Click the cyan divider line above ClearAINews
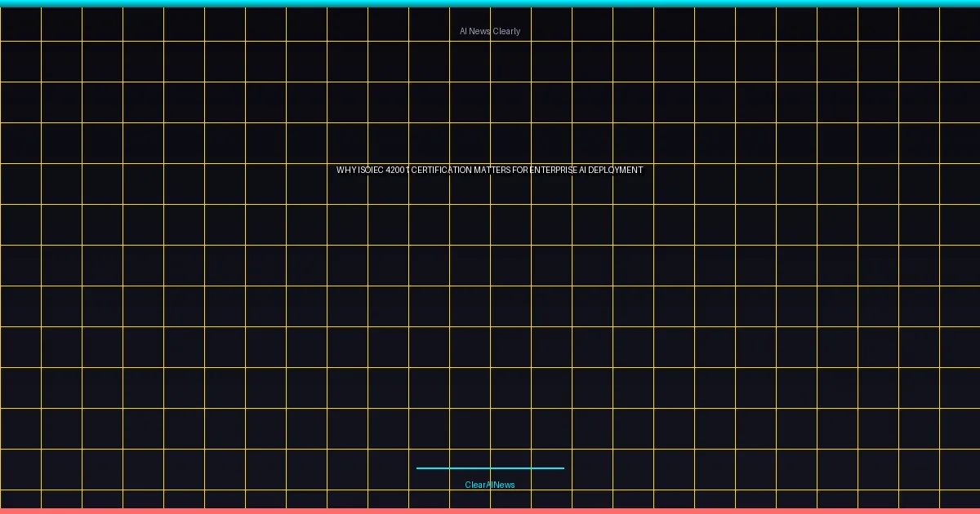980x514 pixels. point(490,468)
